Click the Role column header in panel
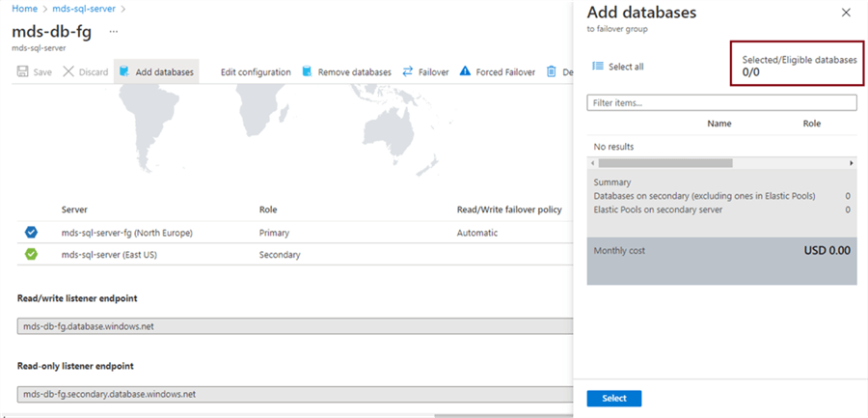Image resolution: width=868 pixels, height=418 pixels. (x=811, y=124)
